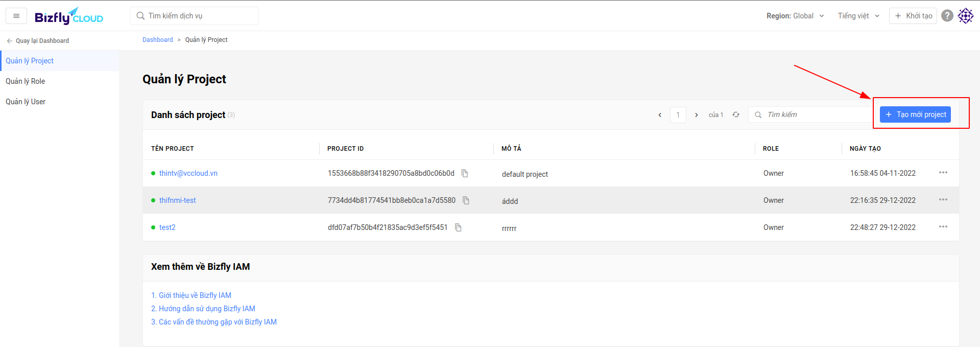The image size is (980, 347).
Task: Open the user avatar icon
Action: 965,16
